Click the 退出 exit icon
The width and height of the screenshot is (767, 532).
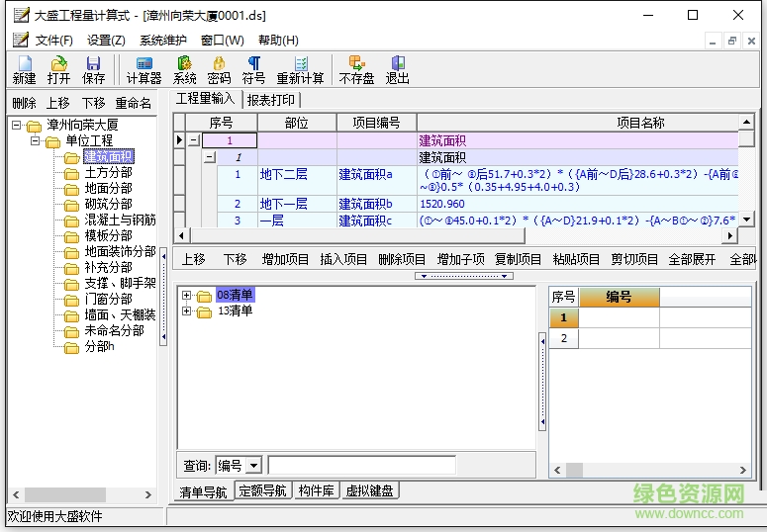pos(397,68)
